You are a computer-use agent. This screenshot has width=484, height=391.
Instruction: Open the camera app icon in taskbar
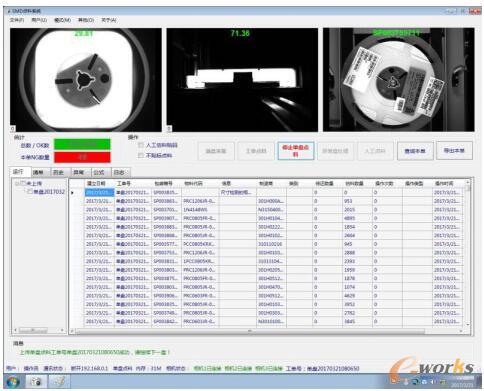coord(36,381)
